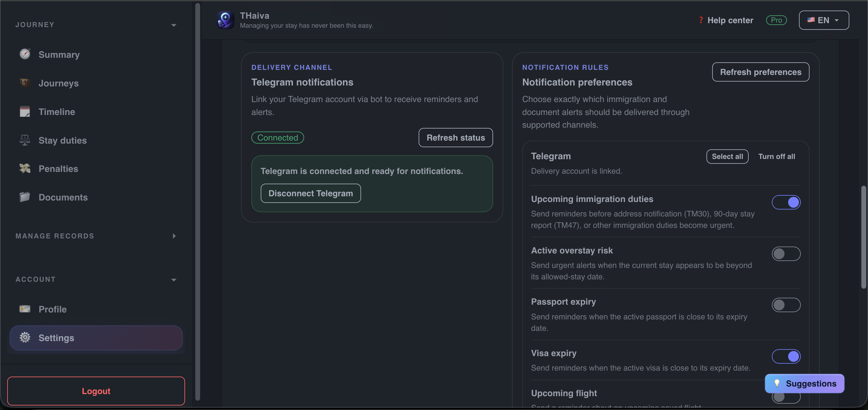
Task: Turn on Passport expiry reminders
Action: click(x=786, y=305)
